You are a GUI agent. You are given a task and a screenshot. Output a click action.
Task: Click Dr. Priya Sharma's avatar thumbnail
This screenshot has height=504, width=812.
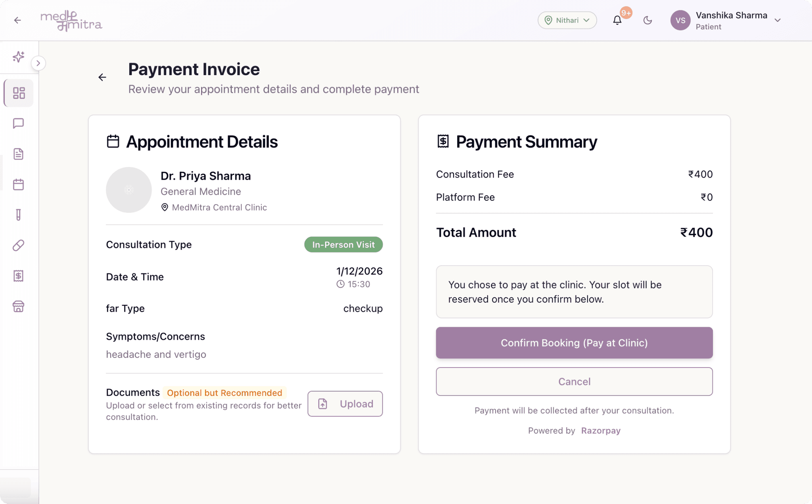[129, 190]
